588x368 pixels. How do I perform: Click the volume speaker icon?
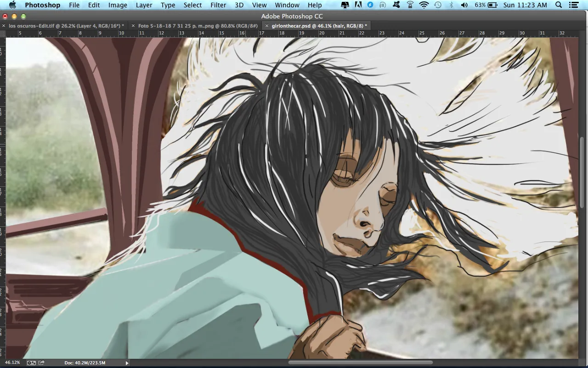(x=464, y=5)
